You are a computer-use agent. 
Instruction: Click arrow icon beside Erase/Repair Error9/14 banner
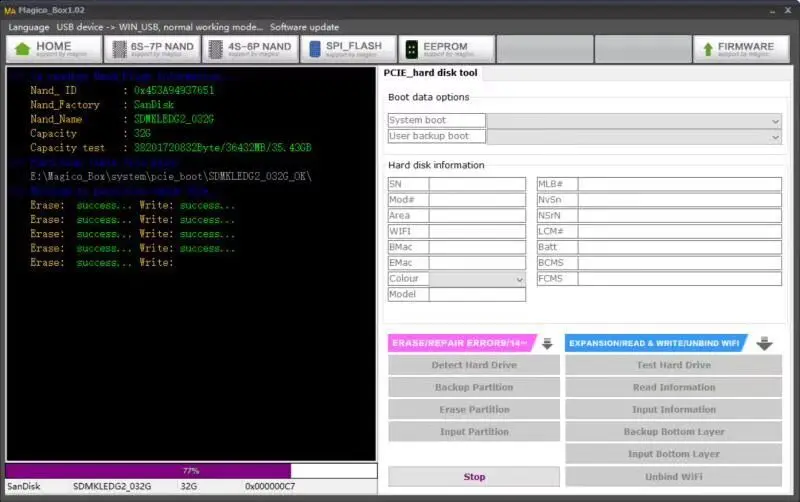coord(547,343)
